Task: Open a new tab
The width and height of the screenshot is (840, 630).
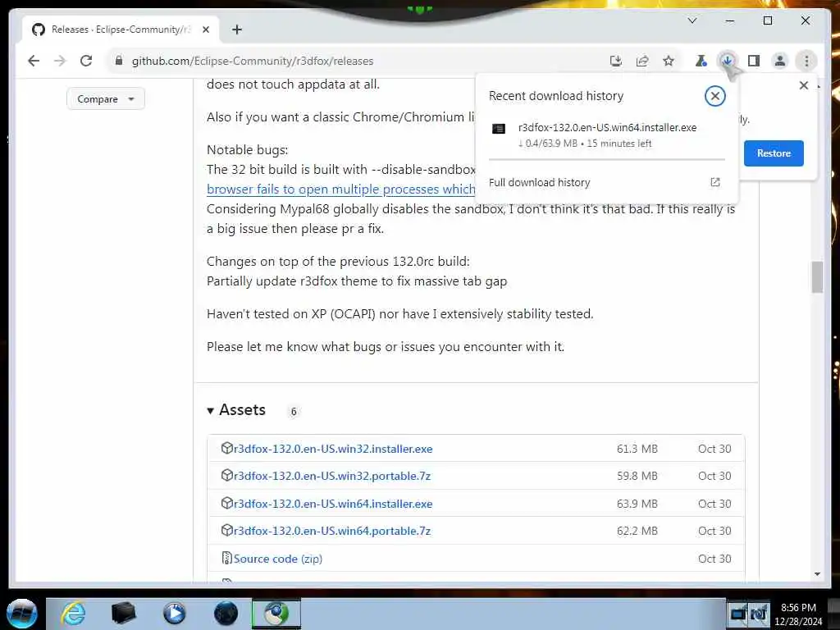Action: tap(237, 30)
